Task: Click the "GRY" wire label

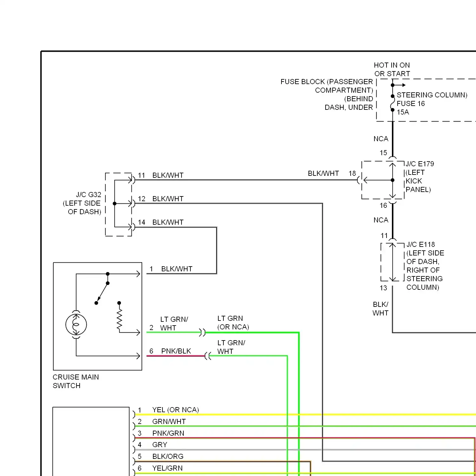Action: point(160,445)
